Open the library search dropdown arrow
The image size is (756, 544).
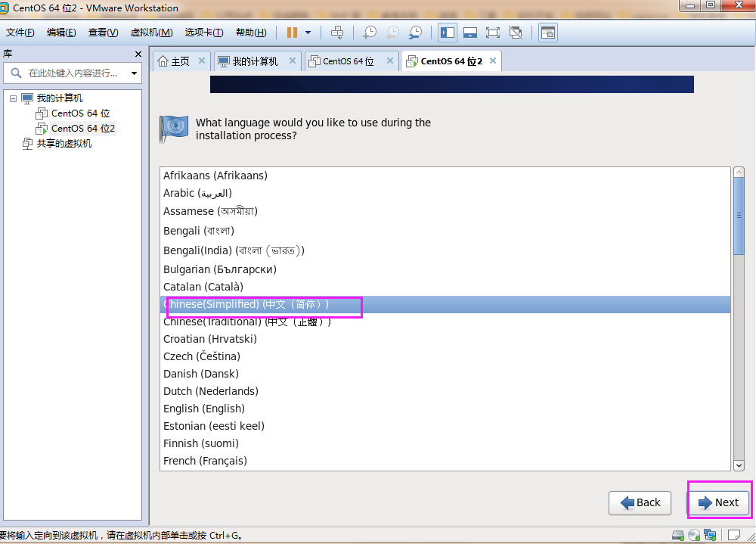click(x=134, y=73)
